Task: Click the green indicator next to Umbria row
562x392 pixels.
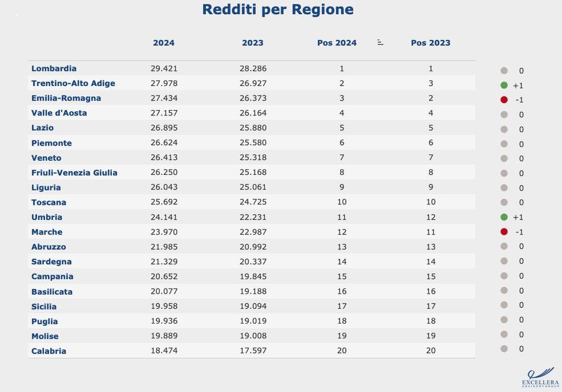Action: pyautogui.click(x=504, y=217)
